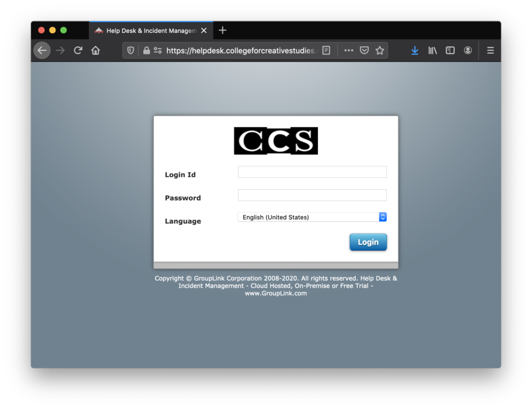Reload the current help desk page
The image size is (532, 409).
78,50
